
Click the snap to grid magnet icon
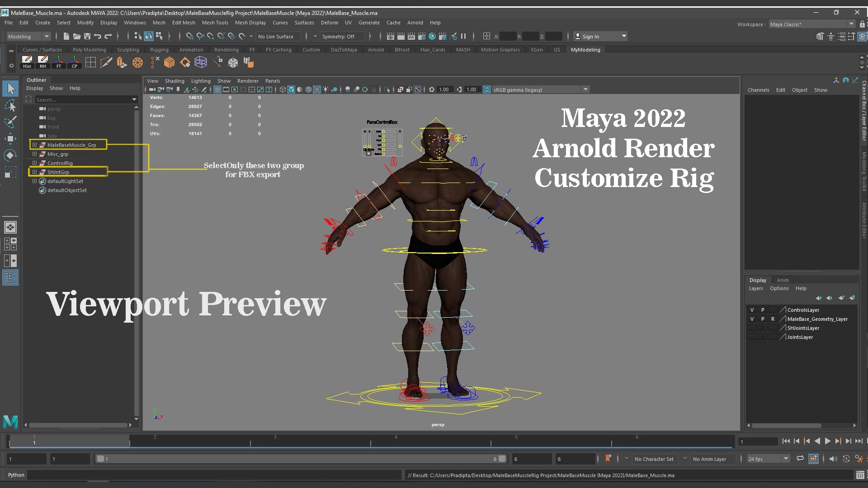[x=189, y=36]
